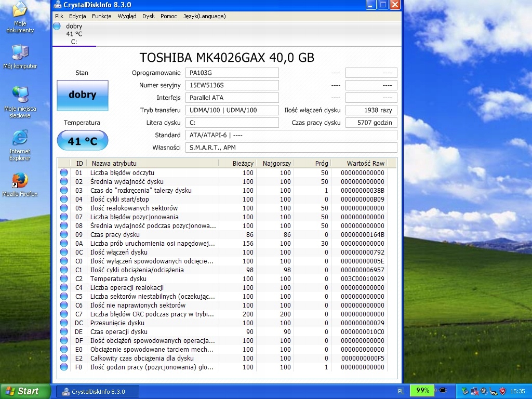Select row 'Średnia wydajność podczas pozycjonowa...'
Viewport: 532px width, 399px height.
pyautogui.click(x=222, y=225)
